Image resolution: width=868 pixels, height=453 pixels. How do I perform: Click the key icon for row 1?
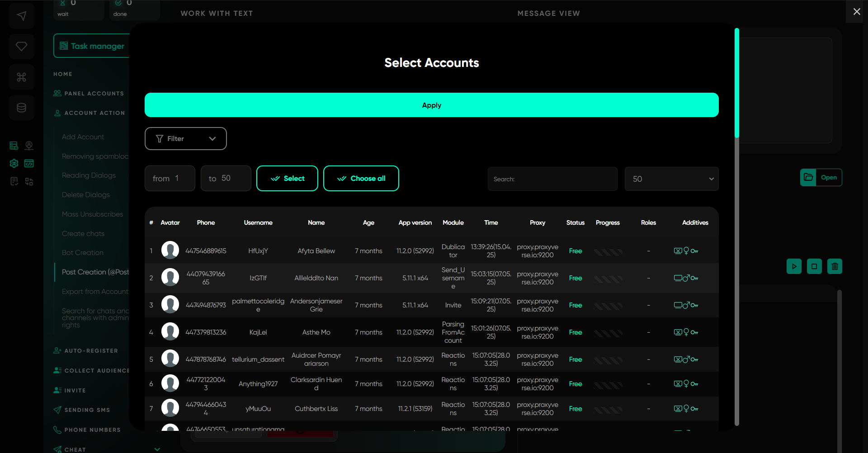(x=694, y=251)
